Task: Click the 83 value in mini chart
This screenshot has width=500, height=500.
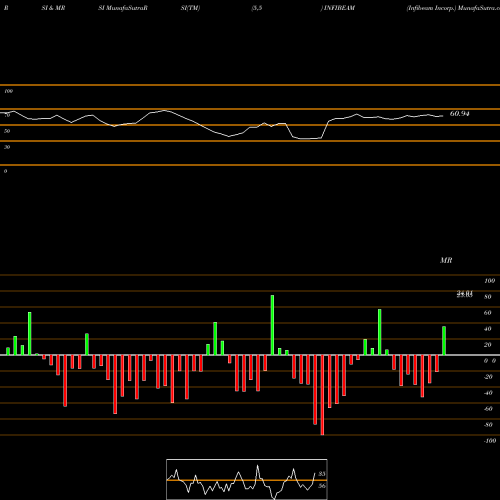Action: click(x=322, y=474)
